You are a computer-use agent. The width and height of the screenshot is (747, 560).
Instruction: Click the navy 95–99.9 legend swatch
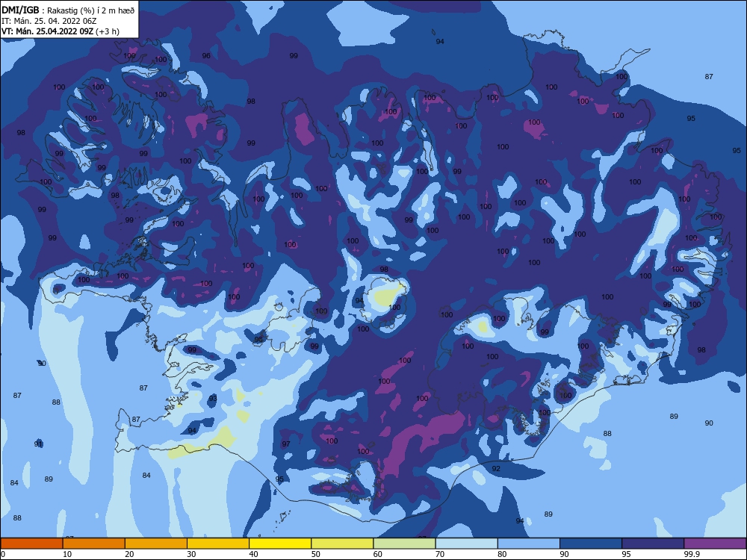tap(653, 544)
